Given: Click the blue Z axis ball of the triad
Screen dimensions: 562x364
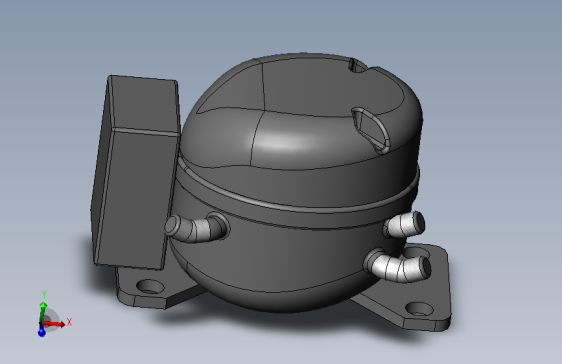Looking at the screenshot, I should pos(42,333).
